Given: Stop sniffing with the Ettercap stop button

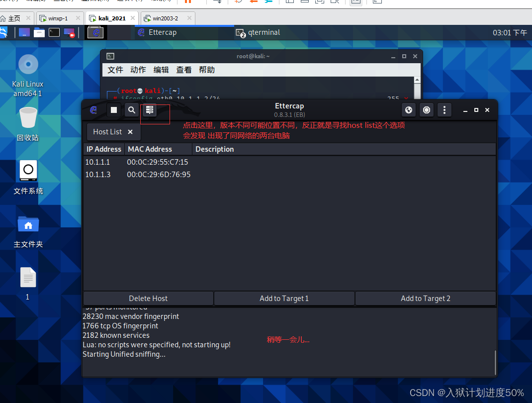Looking at the screenshot, I should click(x=114, y=110).
